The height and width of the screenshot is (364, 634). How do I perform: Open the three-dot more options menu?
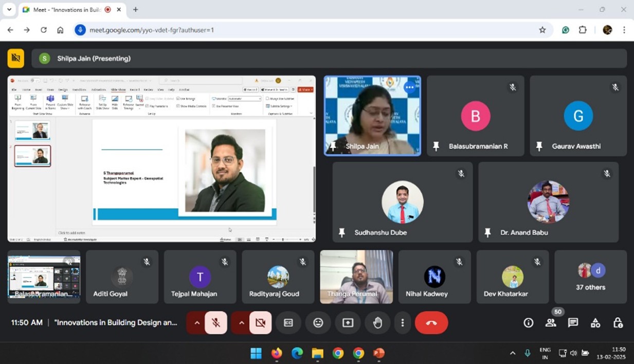point(403,323)
